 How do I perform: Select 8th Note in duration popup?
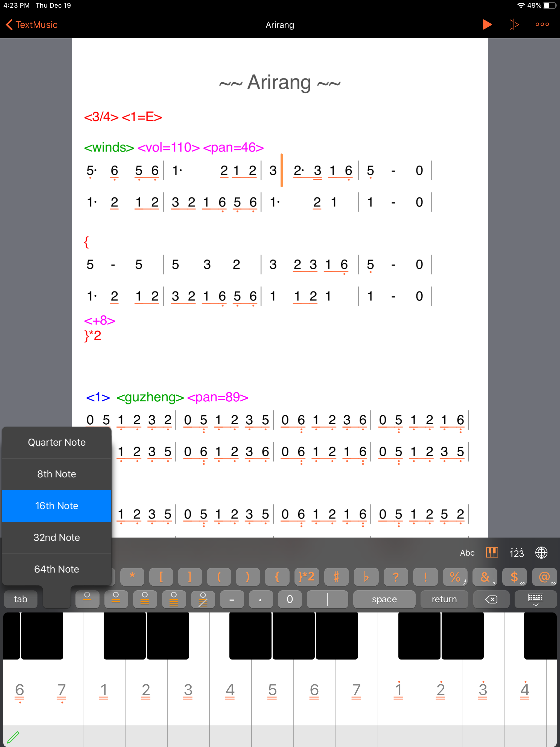[x=57, y=474]
